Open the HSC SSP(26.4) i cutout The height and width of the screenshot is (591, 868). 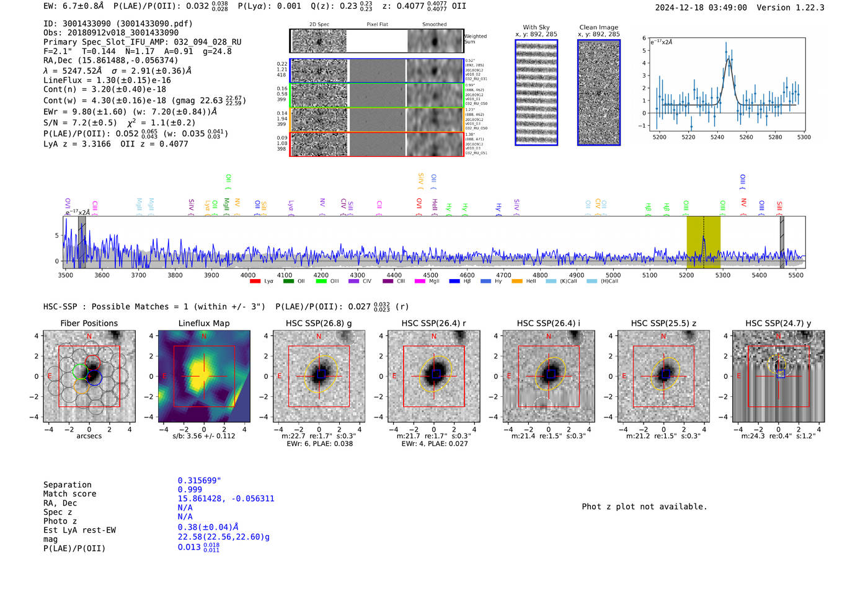(x=548, y=376)
